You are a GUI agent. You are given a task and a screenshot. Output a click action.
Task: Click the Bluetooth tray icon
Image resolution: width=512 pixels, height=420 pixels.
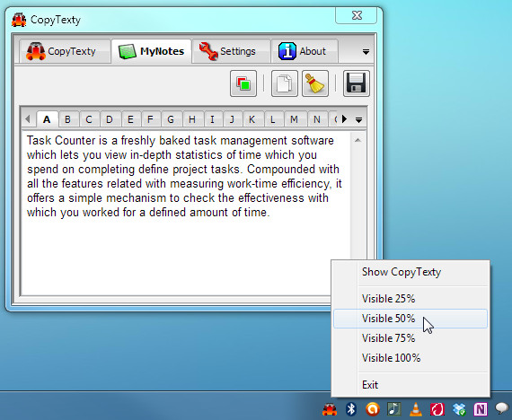click(x=351, y=409)
